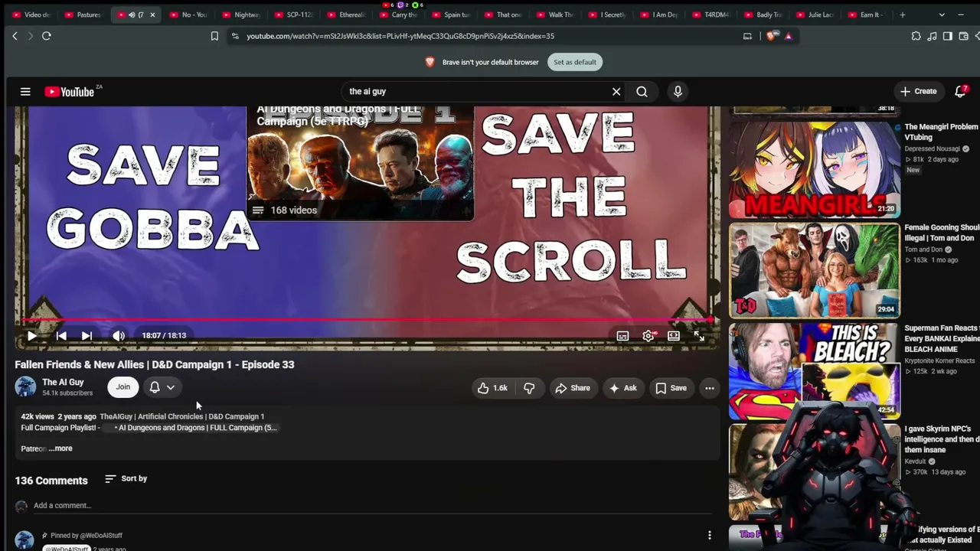Viewport: 980px width, 551px height.
Task: Ask about this video
Action: click(623, 388)
